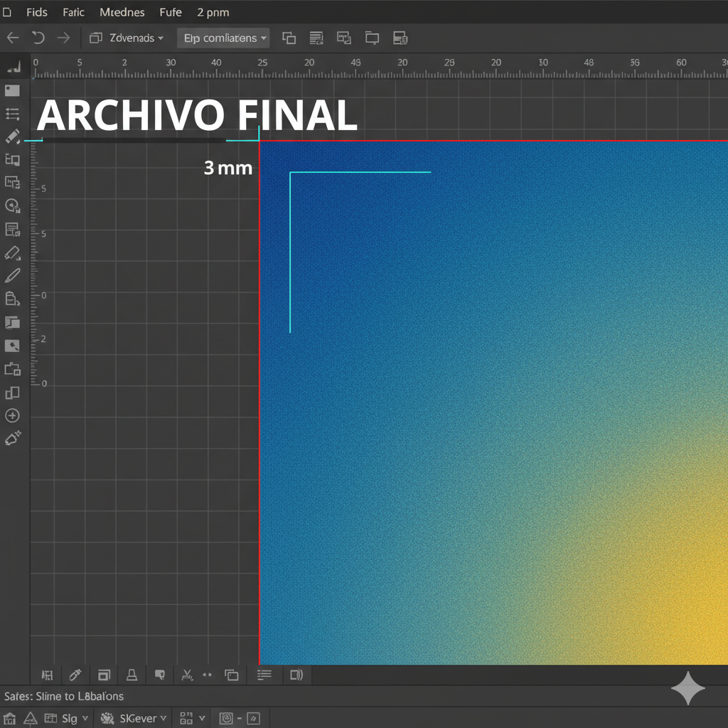Click the Fufe menu item
This screenshot has width=728, height=728.
[171, 12]
